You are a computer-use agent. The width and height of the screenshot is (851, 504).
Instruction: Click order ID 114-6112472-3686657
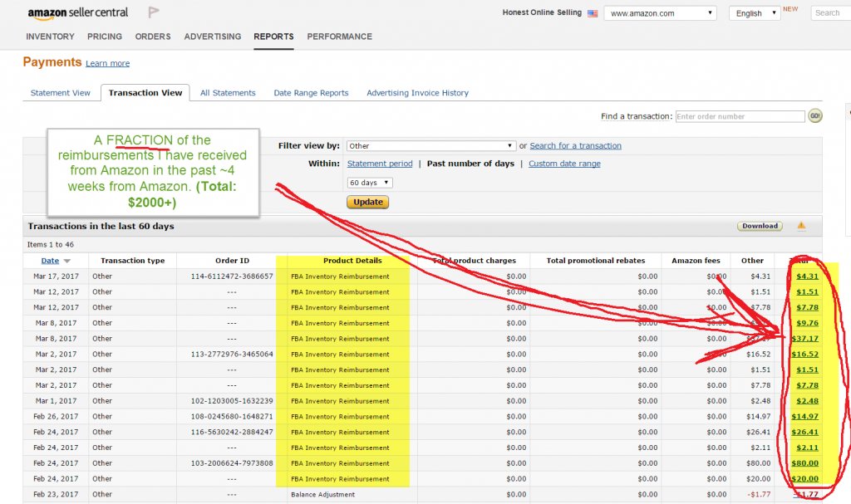(232, 276)
